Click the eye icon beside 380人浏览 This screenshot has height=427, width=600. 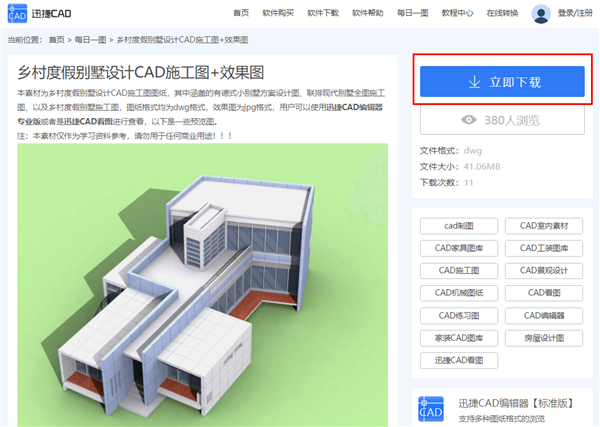click(469, 120)
